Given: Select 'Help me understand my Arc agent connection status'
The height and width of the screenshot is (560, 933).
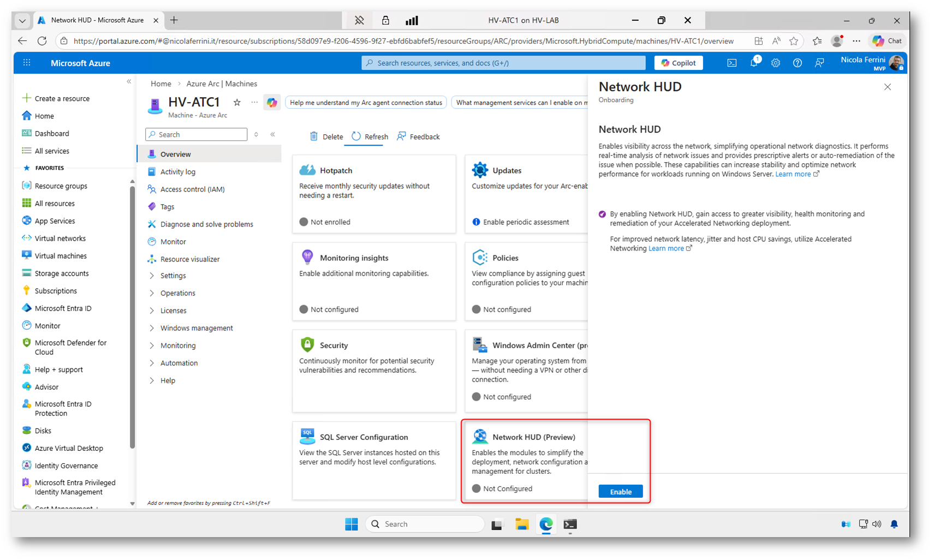Looking at the screenshot, I should 366,103.
